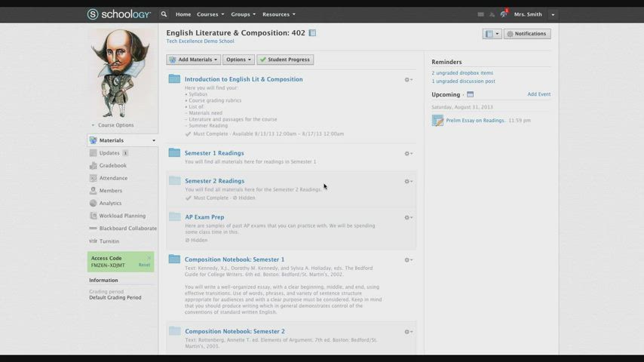Click the Analytics sidebar icon
The height and width of the screenshot is (362, 644).
(x=94, y=204)
